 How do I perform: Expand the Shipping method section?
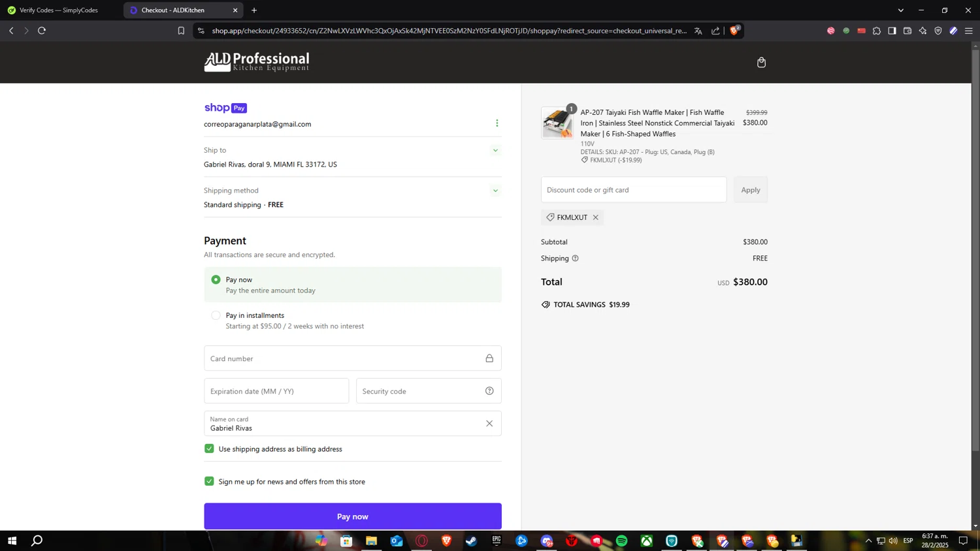[495, 191]
